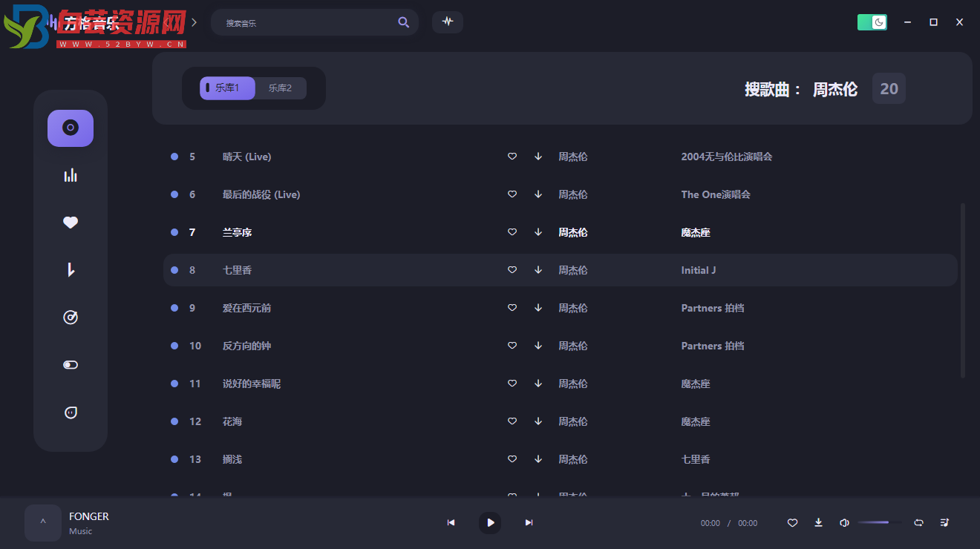
Task: Expand the now playing panel arrow
Action: tap(43, 523)
